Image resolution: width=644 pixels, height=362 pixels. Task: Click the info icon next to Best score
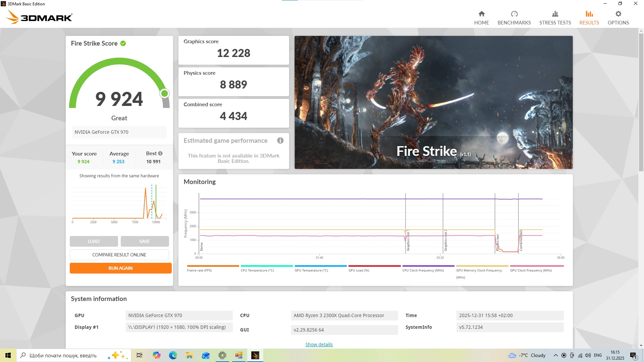[160, 154]
